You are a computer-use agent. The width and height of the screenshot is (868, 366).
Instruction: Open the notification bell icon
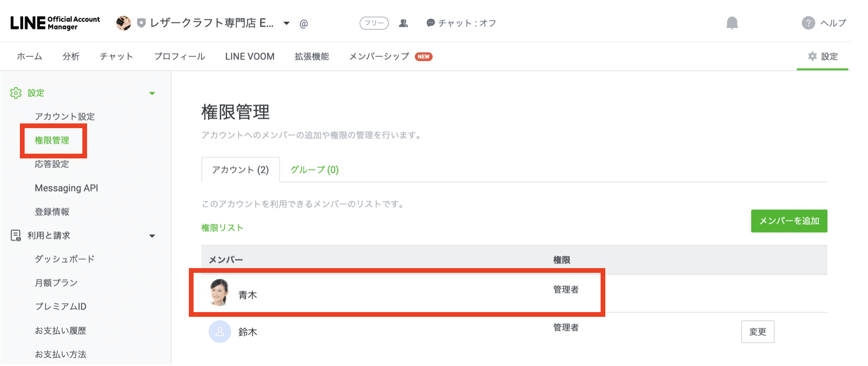732,23
